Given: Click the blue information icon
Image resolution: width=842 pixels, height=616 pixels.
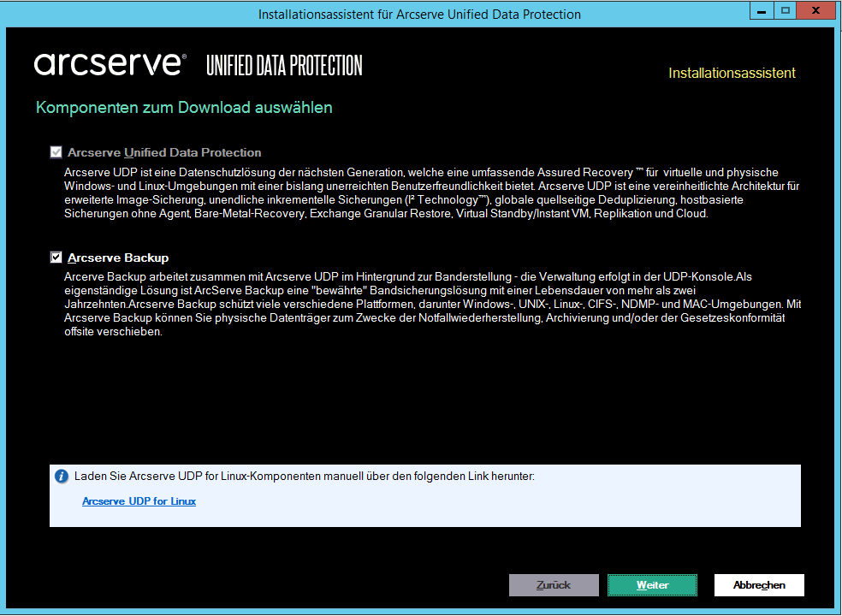Looking at the screenshot, I should pyautogui.click(x=62, y=477).
